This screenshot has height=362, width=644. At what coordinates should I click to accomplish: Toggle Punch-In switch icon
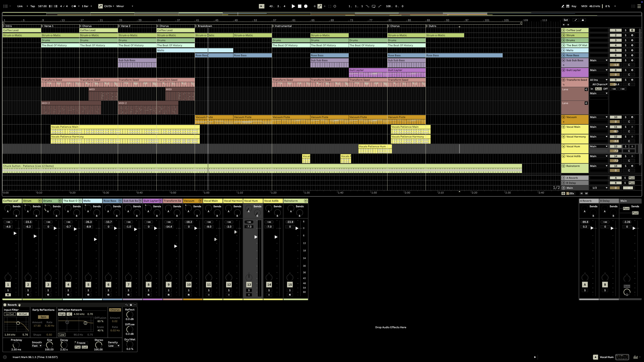pos(368,6)
